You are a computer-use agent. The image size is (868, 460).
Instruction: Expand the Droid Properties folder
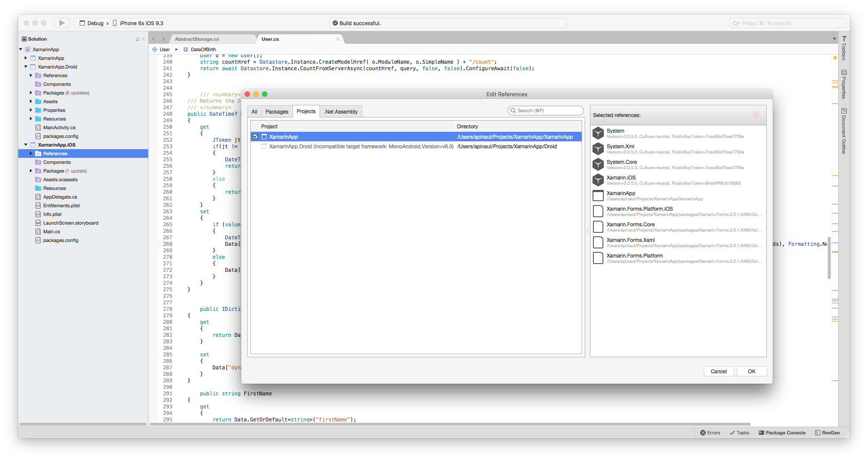click(x=31, y=110)
